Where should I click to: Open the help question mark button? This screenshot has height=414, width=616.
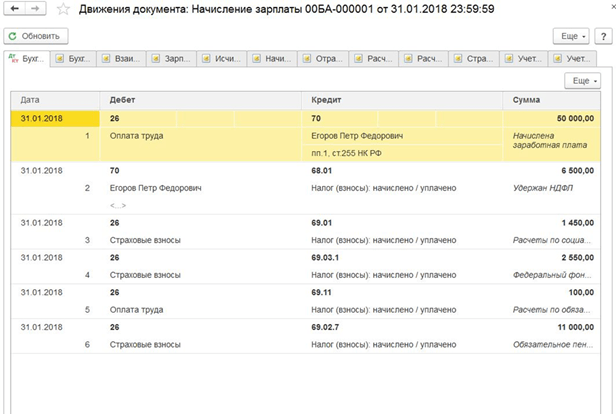point(602,36)
